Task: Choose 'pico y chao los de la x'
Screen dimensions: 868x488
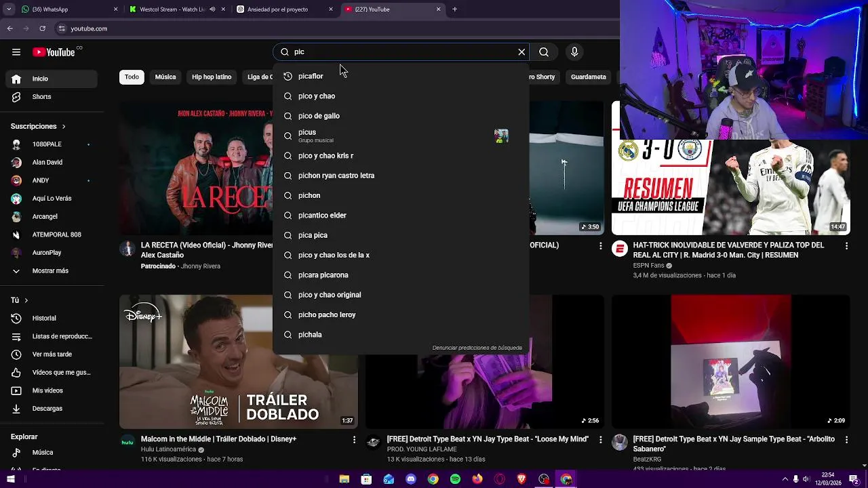Action: (401, 255)
